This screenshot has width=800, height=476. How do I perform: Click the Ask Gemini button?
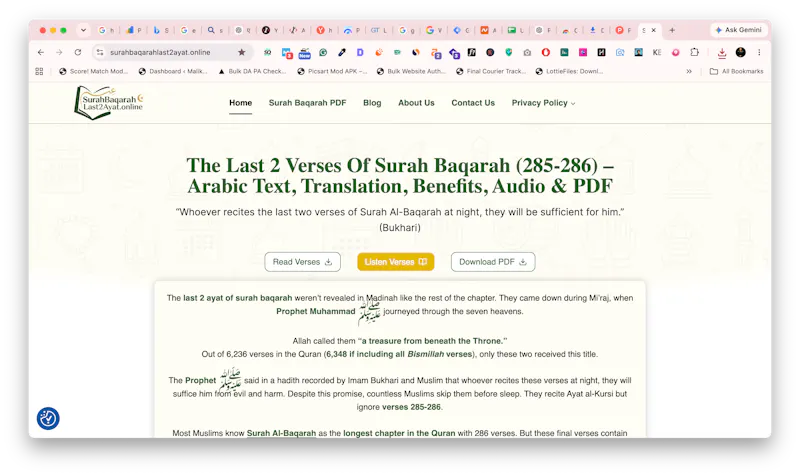(738, 30)
